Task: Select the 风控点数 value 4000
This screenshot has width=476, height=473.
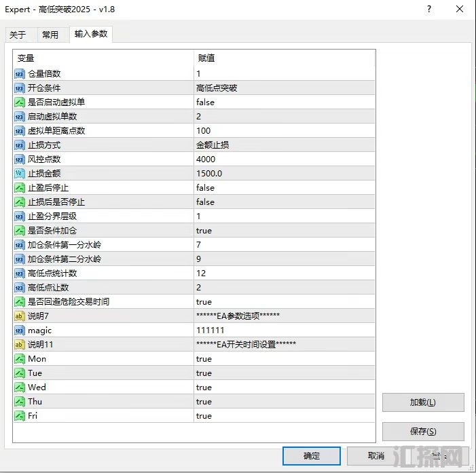Action: [285, 159]
